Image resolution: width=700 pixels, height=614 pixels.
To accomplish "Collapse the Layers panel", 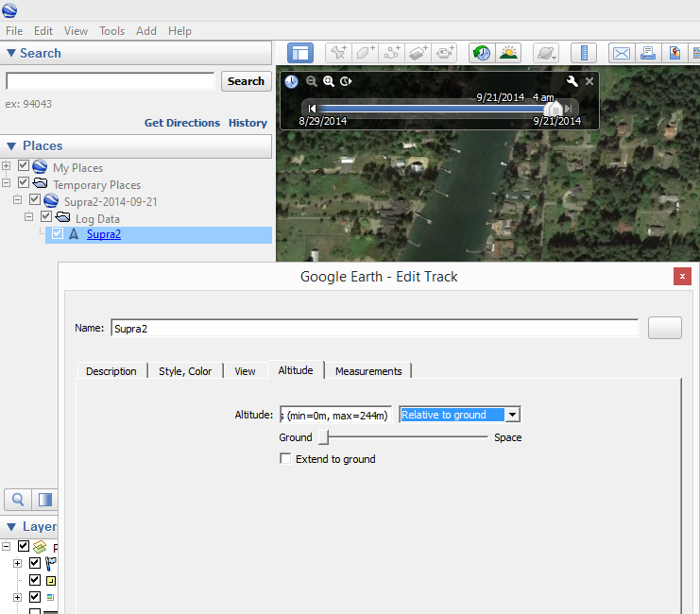I will (11, 526).
